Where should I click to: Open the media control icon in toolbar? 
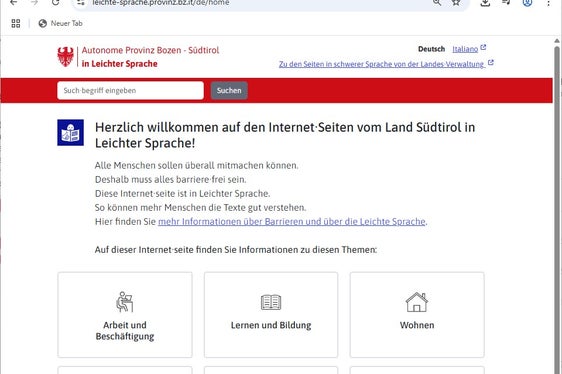point(506,3)
